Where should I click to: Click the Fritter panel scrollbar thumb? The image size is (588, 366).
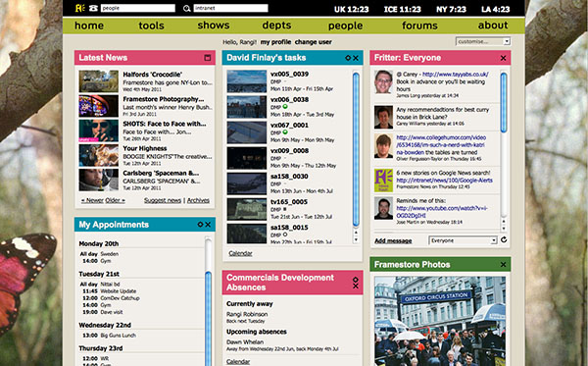coord(504,102)
